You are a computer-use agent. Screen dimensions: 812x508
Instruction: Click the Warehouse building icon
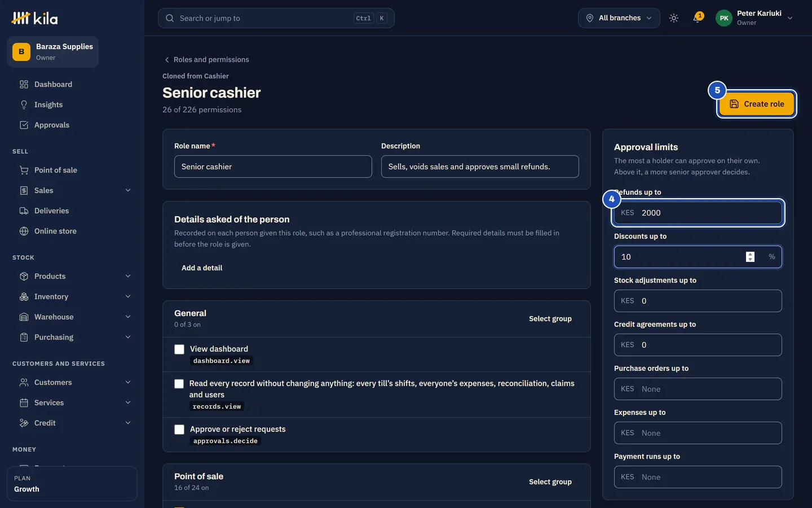click(x=24, y=317)
